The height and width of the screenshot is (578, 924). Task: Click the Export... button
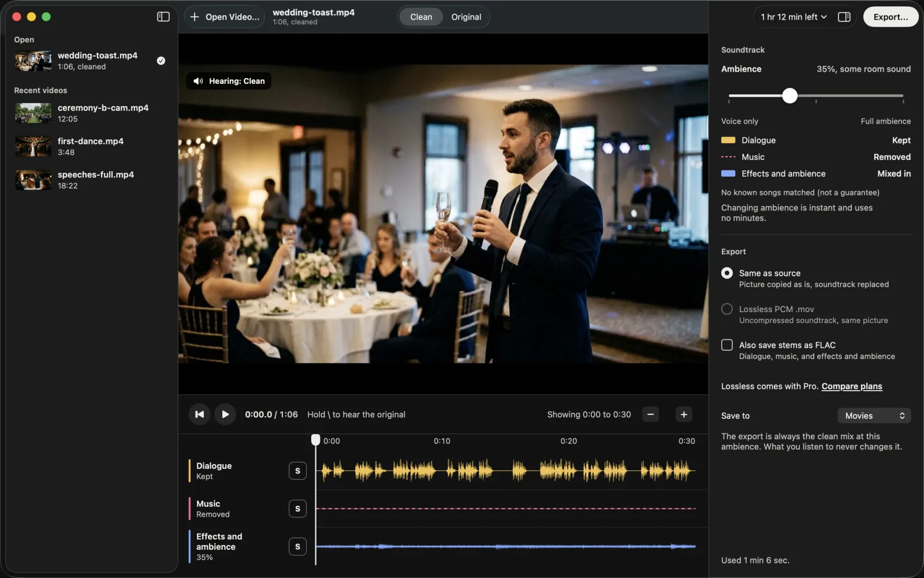click(x=891, y=17)
